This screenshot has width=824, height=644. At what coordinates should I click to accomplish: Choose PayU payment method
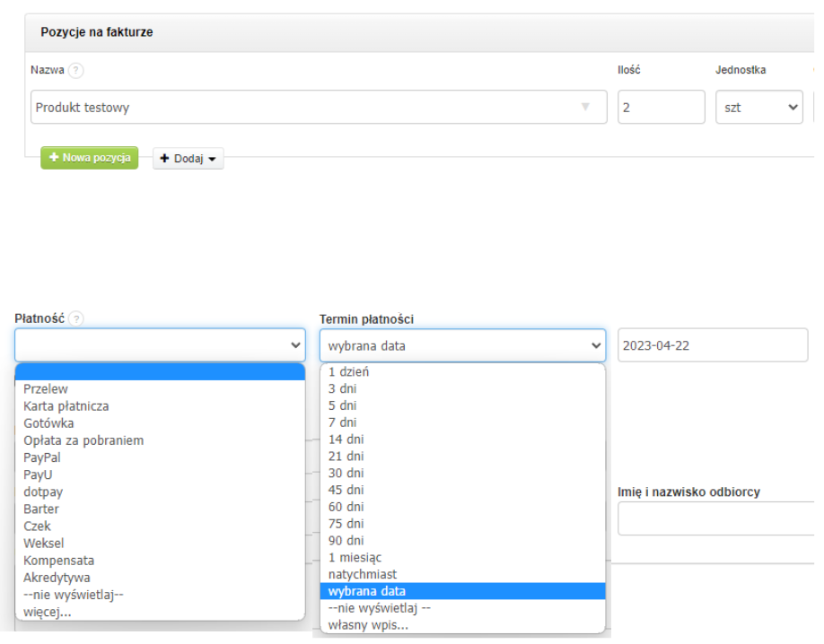[x=161, y=474]
